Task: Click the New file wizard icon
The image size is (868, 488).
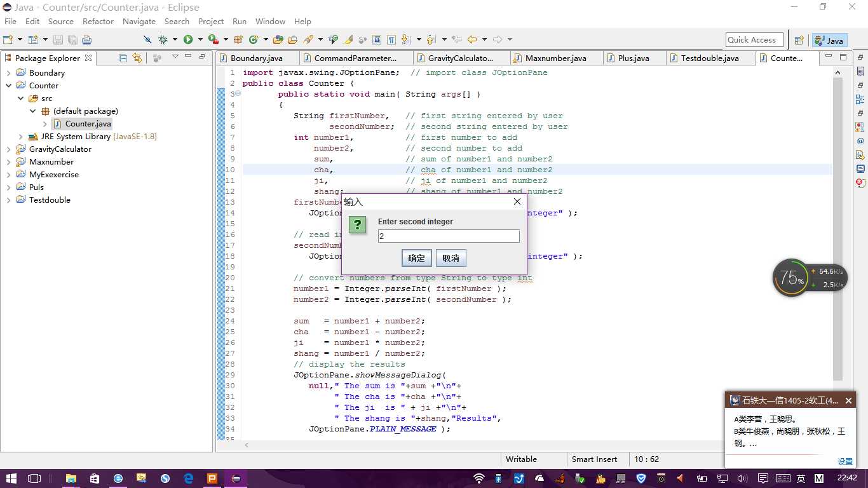Action: click(x=8, y=39)
